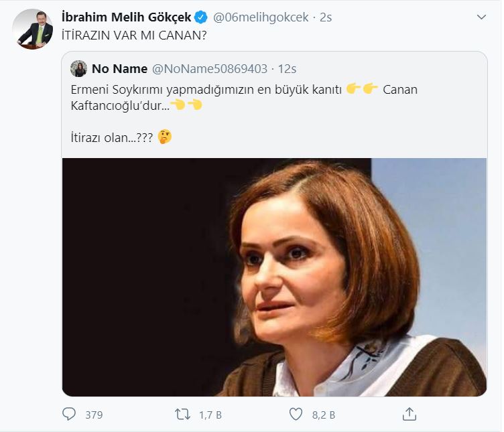Like the tweet with heart icon
The height and width of the screenshot is (432, 504).
[295, 415]
